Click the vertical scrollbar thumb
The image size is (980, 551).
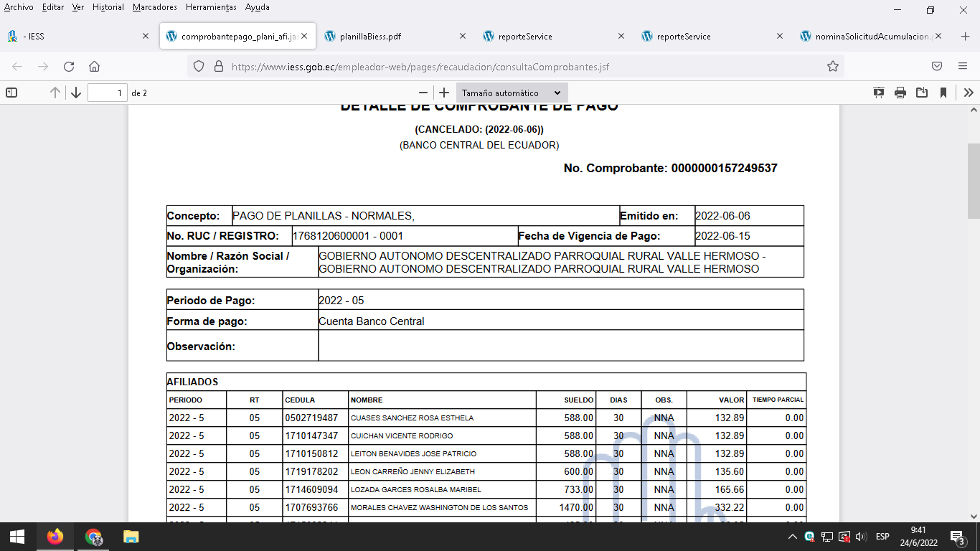coord(974,181)
